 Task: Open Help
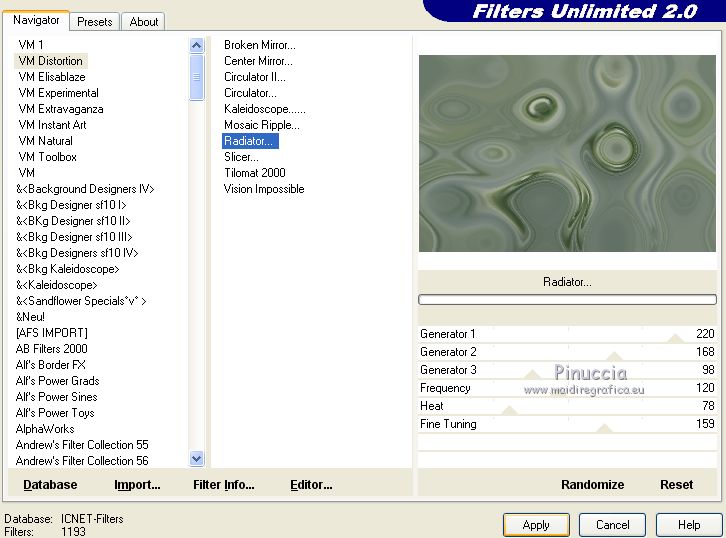[689, 525]
